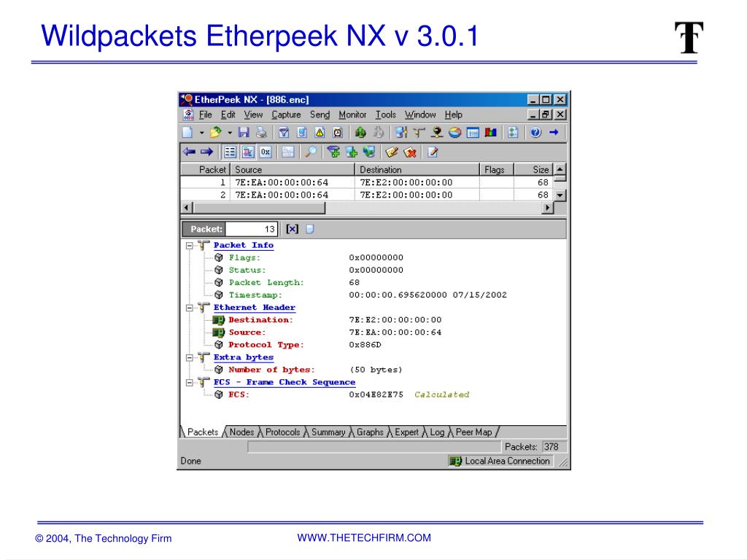
Task: Click the packet list scroll down arrow
Action: [560, 195]
